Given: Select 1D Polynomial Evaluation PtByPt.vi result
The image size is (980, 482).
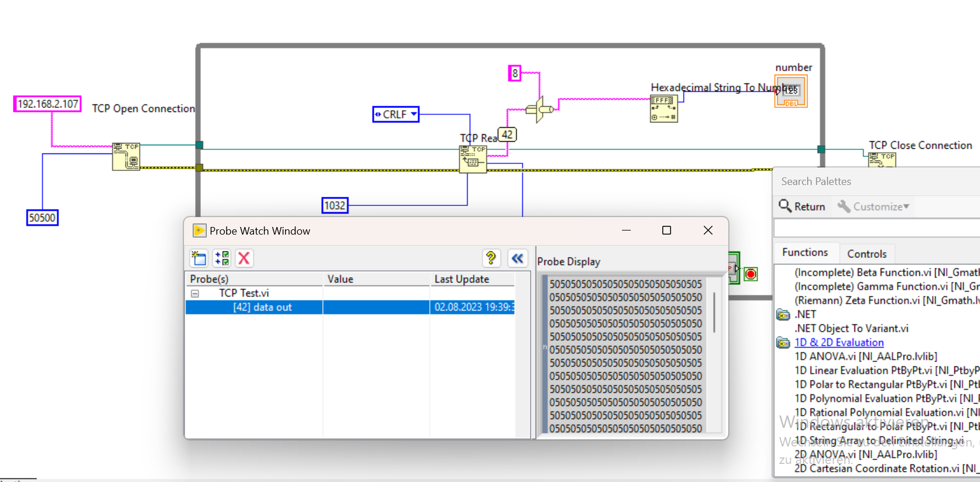Looking at the screenshot, I should (x=887, y=399).
